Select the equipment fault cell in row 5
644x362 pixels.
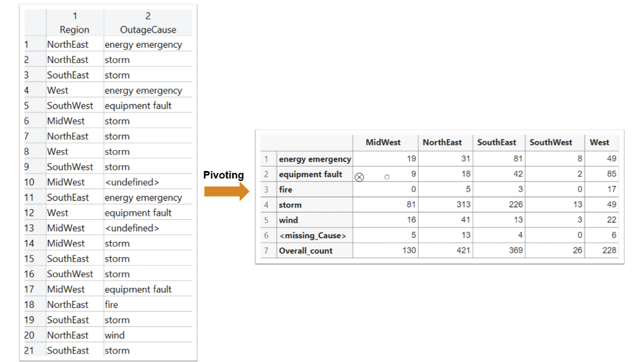coord(138,106)
